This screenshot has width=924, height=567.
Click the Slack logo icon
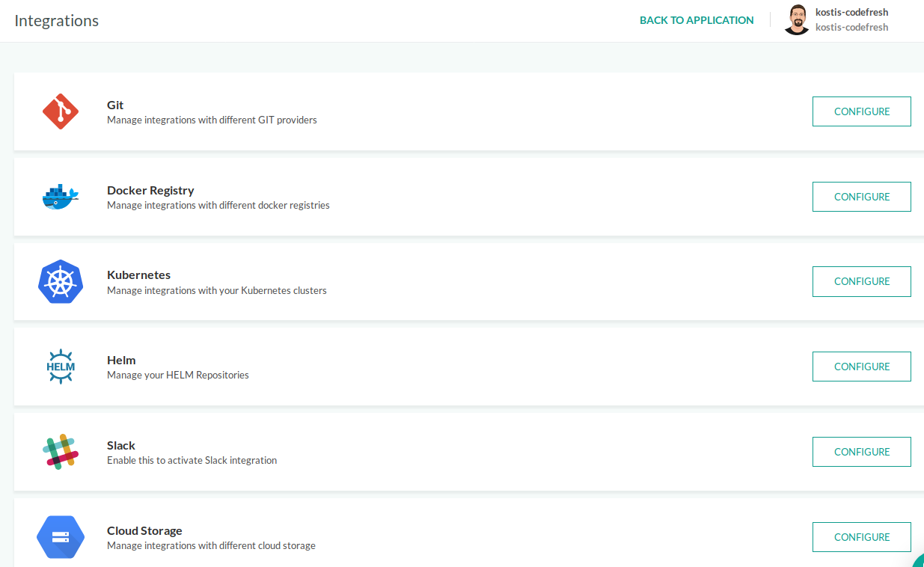(x=61, y=452)
